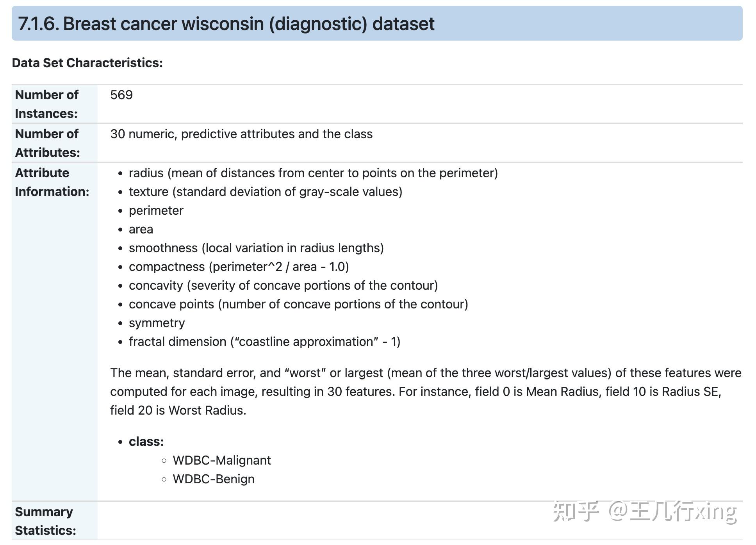
Task: Click the Breast cancer wisconsin dataset heading
Action: pos(226,24)
